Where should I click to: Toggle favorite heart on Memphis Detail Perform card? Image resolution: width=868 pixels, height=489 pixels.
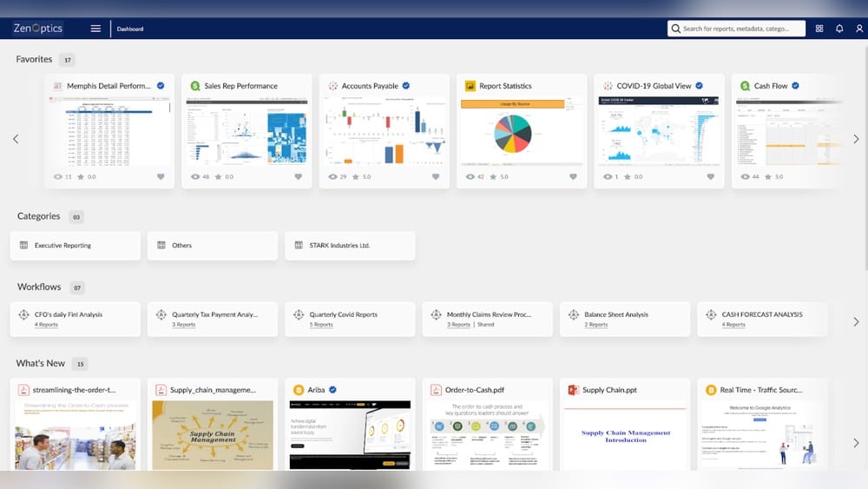[161, 176]
